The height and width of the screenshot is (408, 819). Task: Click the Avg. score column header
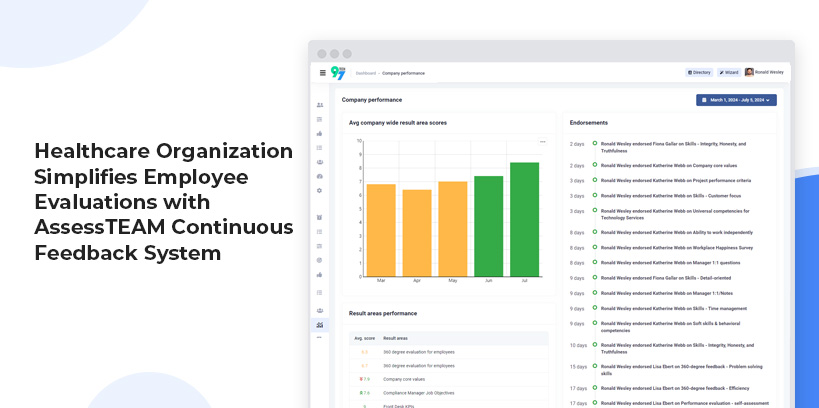(365, 339)
